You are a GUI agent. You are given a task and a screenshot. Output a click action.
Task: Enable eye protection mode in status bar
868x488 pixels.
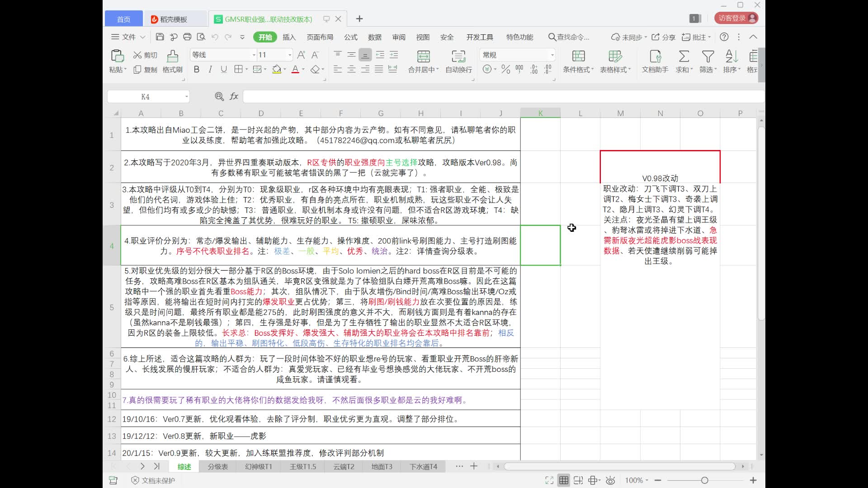[610, 480]
